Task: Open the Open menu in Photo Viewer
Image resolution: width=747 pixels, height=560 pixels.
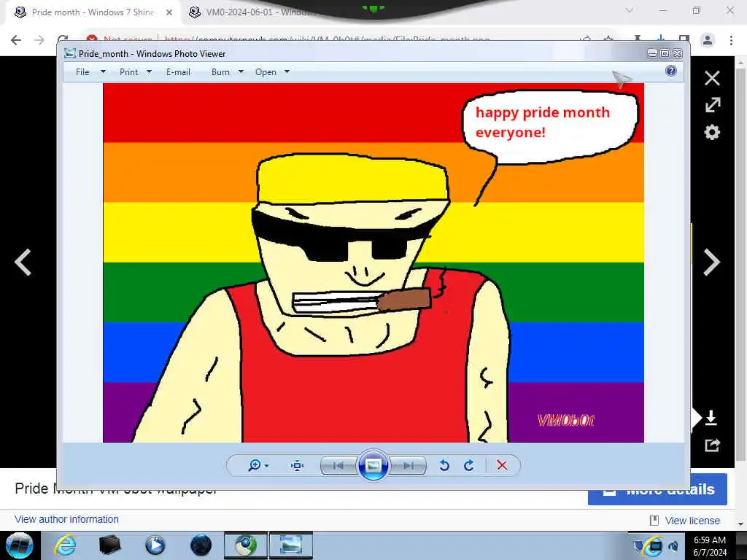Action: pos(266,72)
